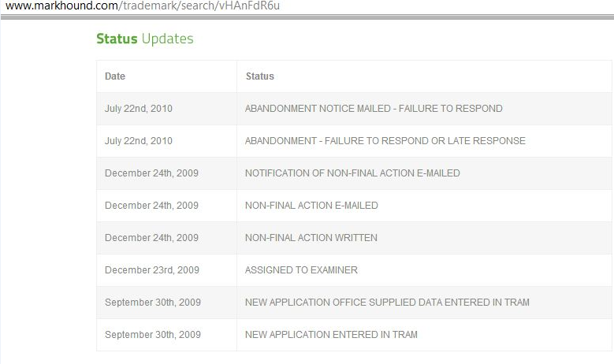614x364 pixels.
Task: Click the Status column header
Action: click(x=260, y=76)
